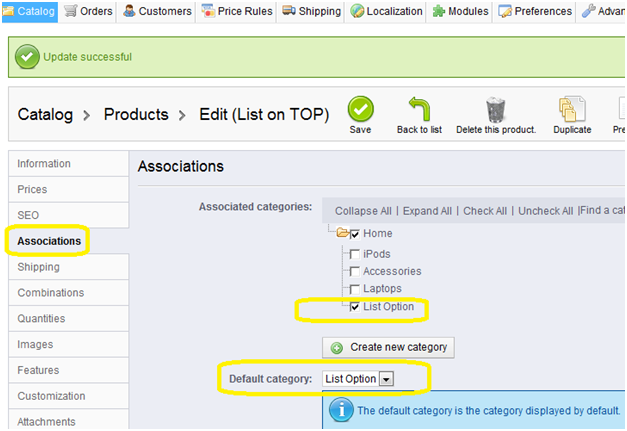Switch to the Information product tab
This screenshot has height=431, width=627.
[68, 164]
